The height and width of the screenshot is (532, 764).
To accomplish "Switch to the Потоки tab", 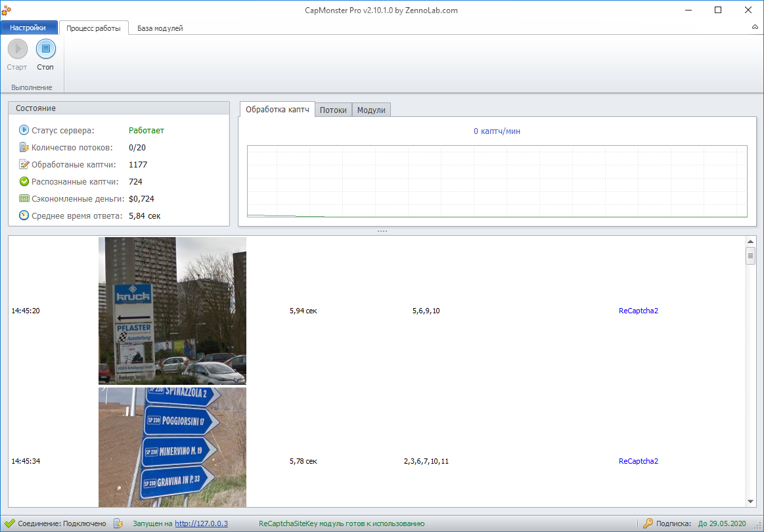I will pos(333,110).
